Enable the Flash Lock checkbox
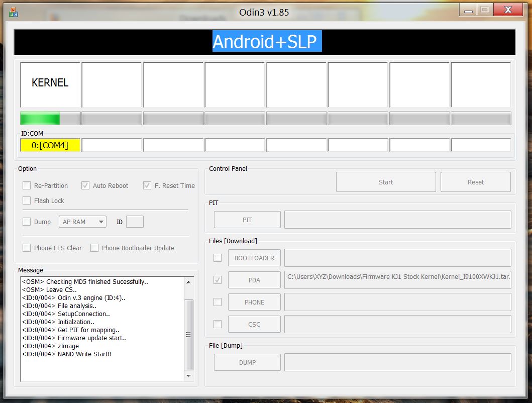 pos(27,200)
